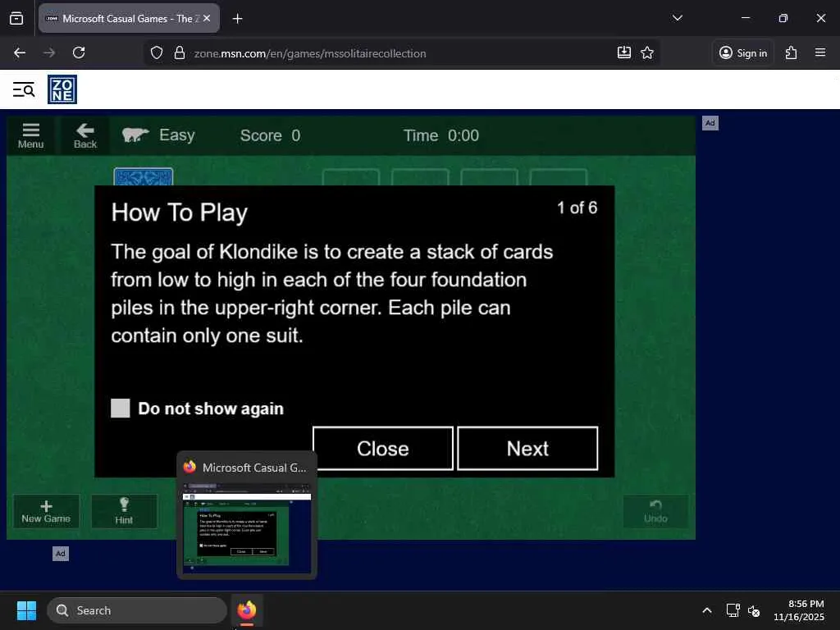Tick the Do not show again checkbox
Screen dimensions: 840x630
[120, 409]
